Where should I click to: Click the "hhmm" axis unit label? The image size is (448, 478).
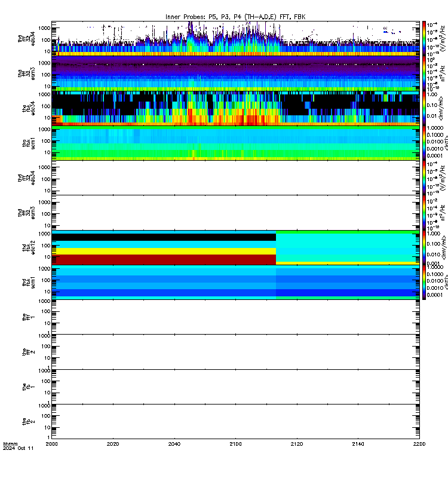tap(10, 444)
